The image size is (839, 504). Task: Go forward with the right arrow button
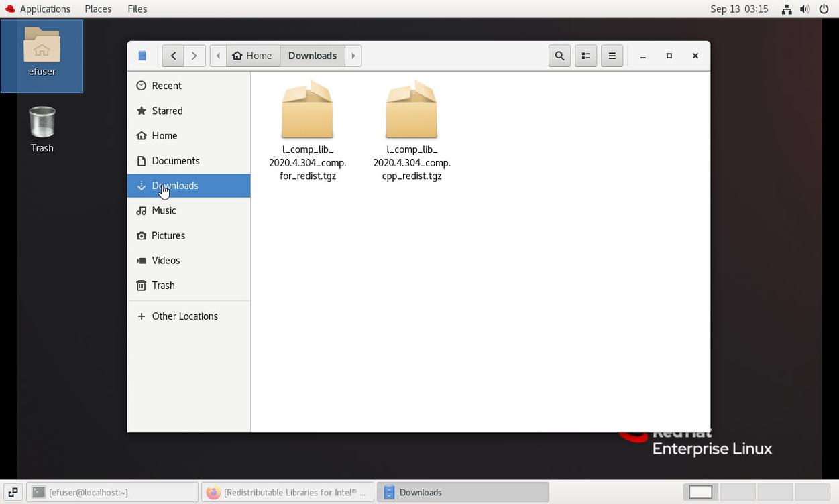pos(194,56)
